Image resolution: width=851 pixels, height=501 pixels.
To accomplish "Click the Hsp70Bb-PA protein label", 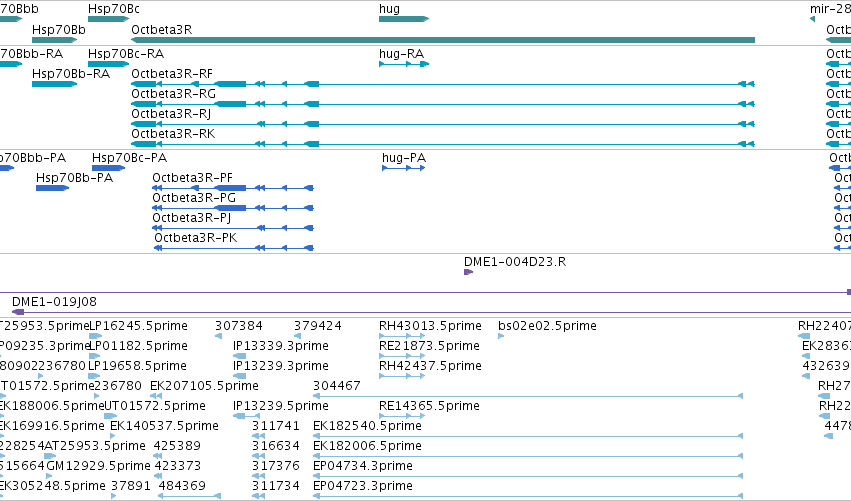I will [74, 178].
